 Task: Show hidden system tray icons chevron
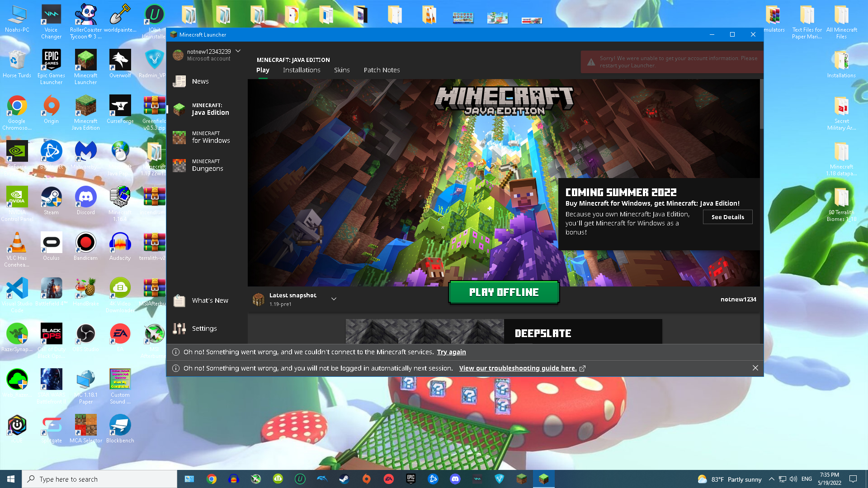771,479
